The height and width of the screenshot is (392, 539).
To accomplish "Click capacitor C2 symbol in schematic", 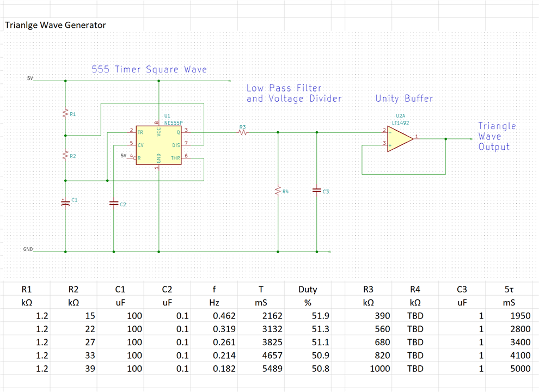I will [114, 203].
